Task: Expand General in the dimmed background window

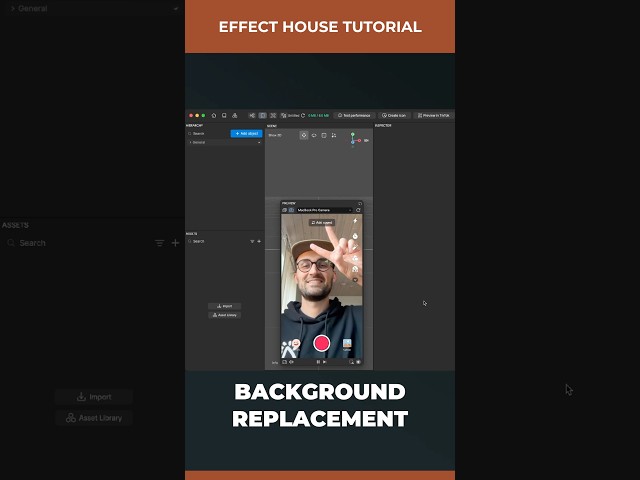Action: click(12, 8)
